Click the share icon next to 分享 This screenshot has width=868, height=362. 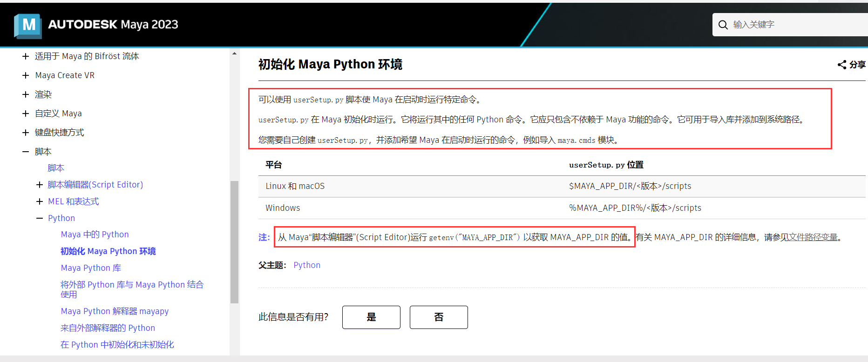tap(842, 65)
